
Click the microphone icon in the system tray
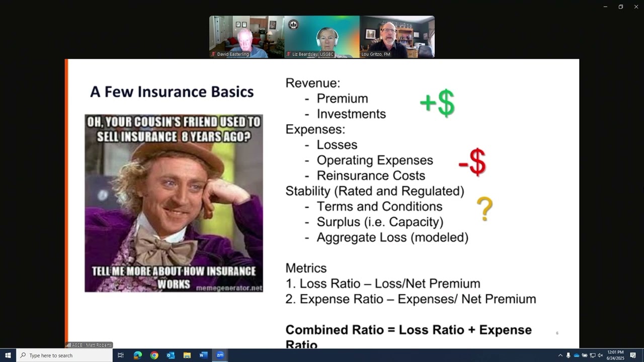pos(569,355)
